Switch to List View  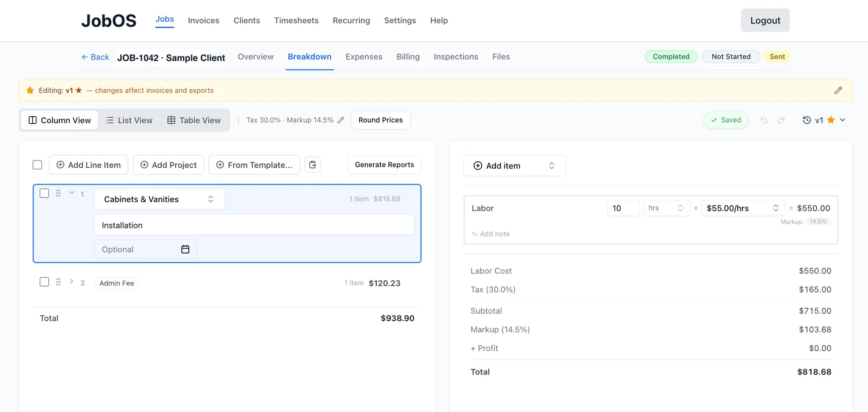(x=129, y=120)
